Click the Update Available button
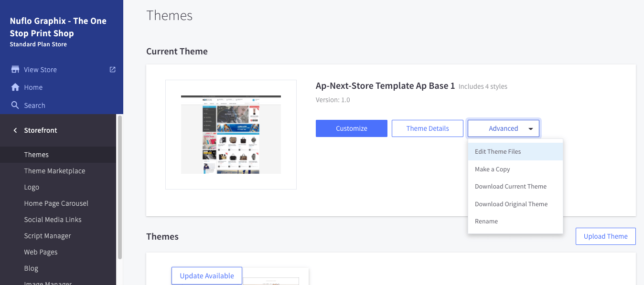Image resolution: width=644 pixels, height=285 pixels. pos(207,275)
